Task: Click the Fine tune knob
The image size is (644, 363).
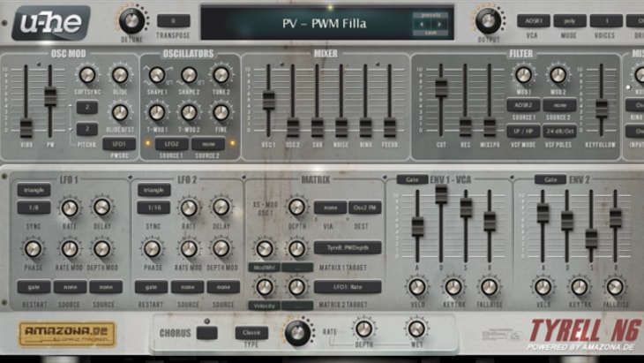Action: coord(221,112)
